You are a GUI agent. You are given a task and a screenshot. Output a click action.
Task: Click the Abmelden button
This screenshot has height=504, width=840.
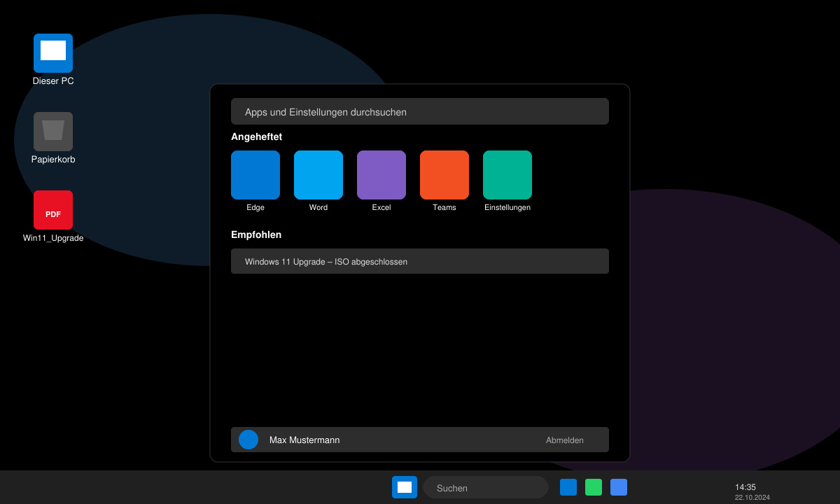(x=565, y=440)
